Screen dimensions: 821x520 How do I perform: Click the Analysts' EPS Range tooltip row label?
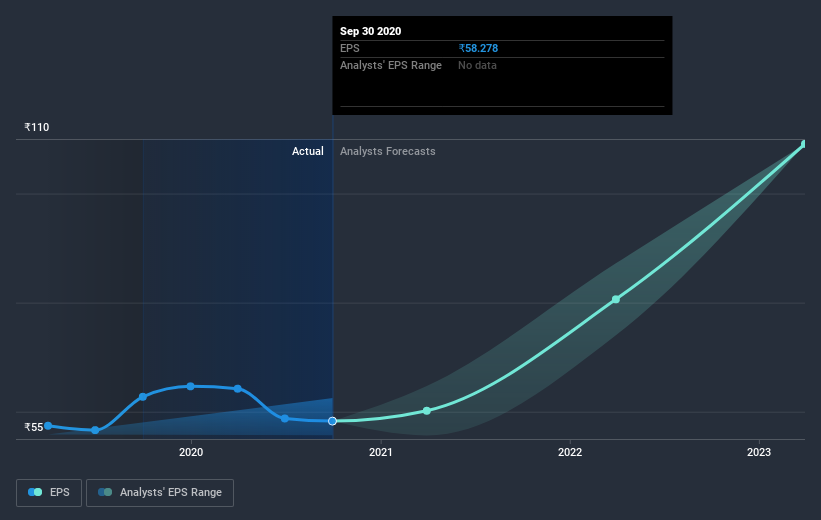pyautogui.click(x=391, y=65)
